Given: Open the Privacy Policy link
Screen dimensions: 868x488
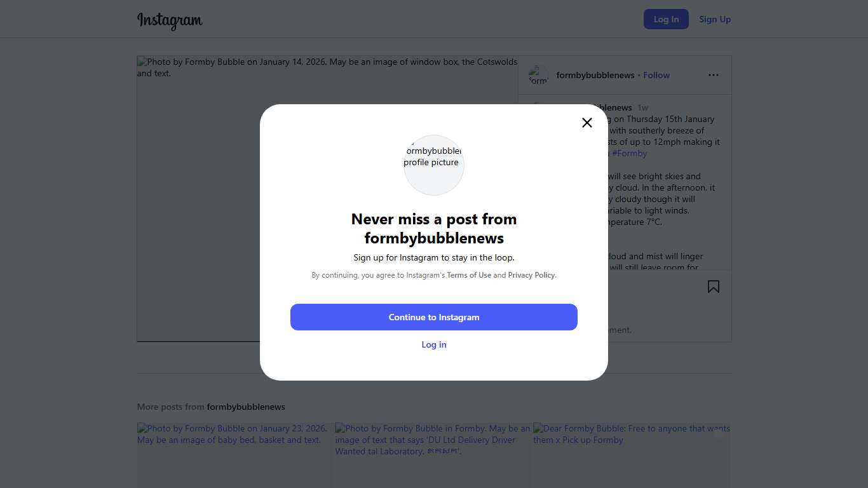Looking at the screenshot, I should point(531,275).
